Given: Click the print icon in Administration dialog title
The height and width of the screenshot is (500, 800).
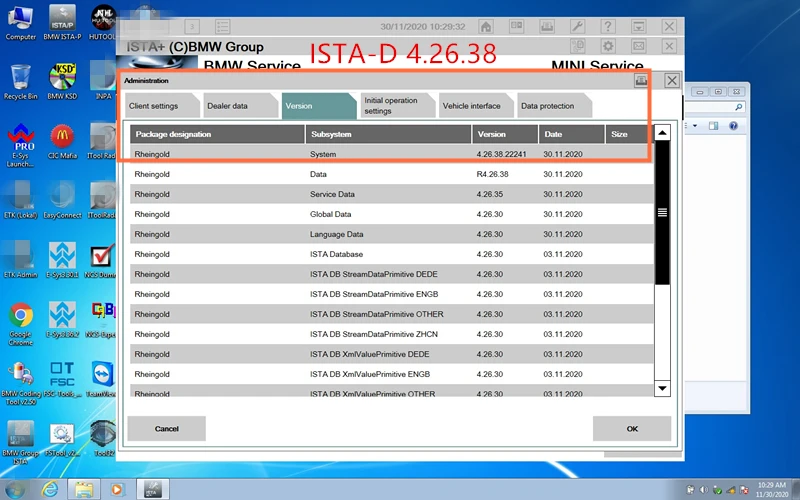Looking at the screenshot, I should pos(641,80).
